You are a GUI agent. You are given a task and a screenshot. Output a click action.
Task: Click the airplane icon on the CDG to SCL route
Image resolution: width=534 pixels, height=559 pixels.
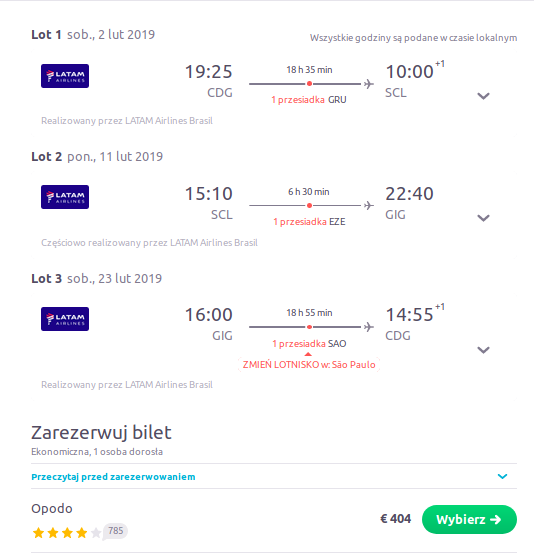click(369, 84)
